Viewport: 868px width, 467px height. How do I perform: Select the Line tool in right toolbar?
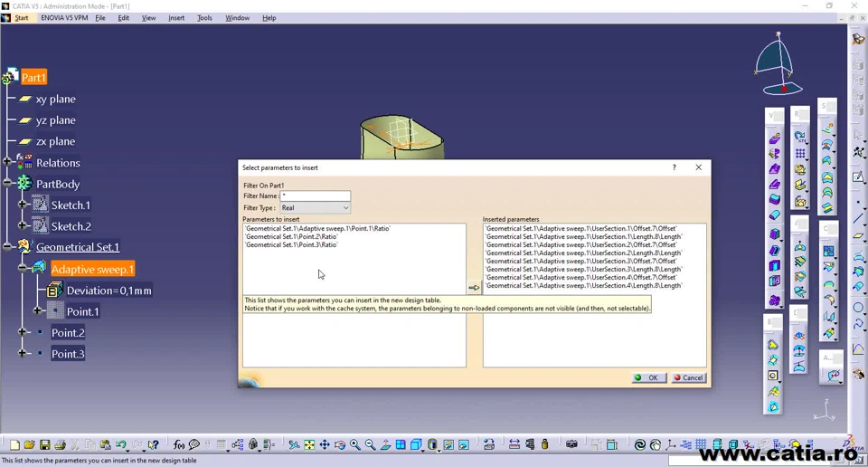pos(858,218)
